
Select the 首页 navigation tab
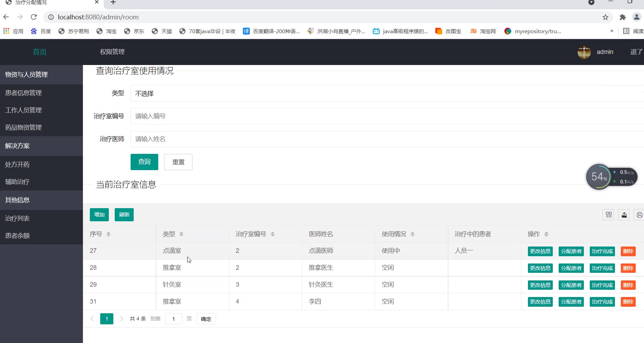tap(39, 52)
